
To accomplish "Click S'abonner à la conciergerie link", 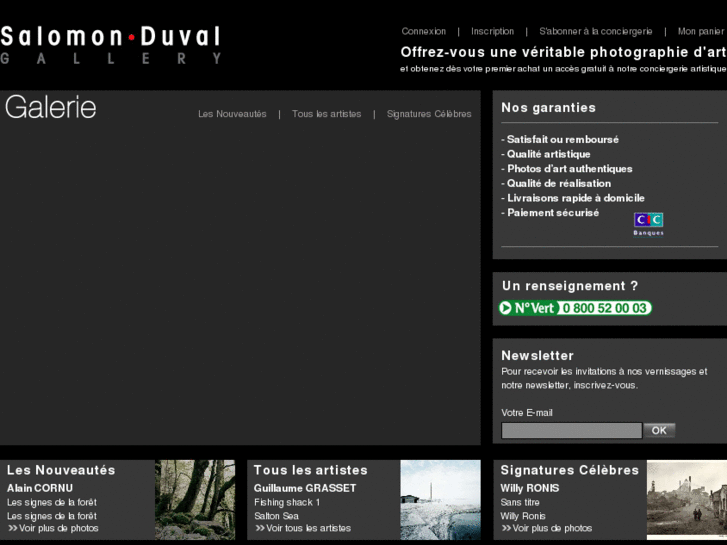I will click(595, 31).
